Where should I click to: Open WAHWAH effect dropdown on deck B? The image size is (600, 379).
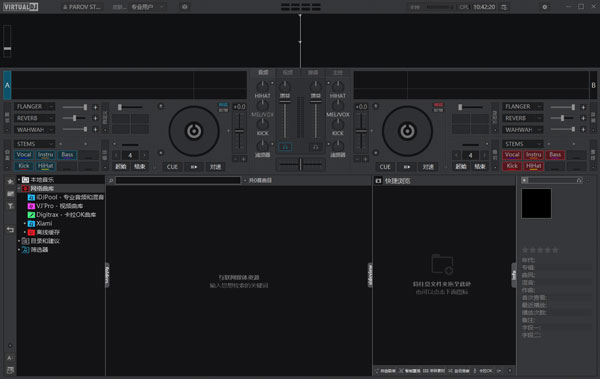[523, 130]
